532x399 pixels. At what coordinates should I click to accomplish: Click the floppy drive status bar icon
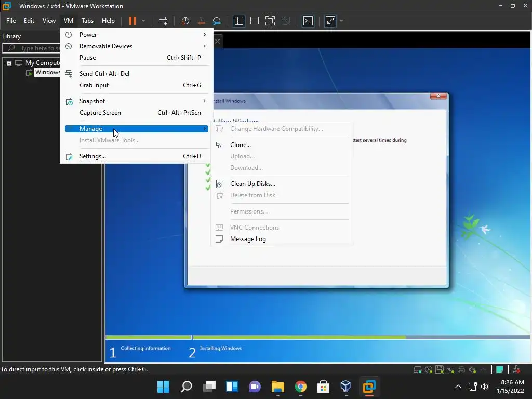pos(440,369)
